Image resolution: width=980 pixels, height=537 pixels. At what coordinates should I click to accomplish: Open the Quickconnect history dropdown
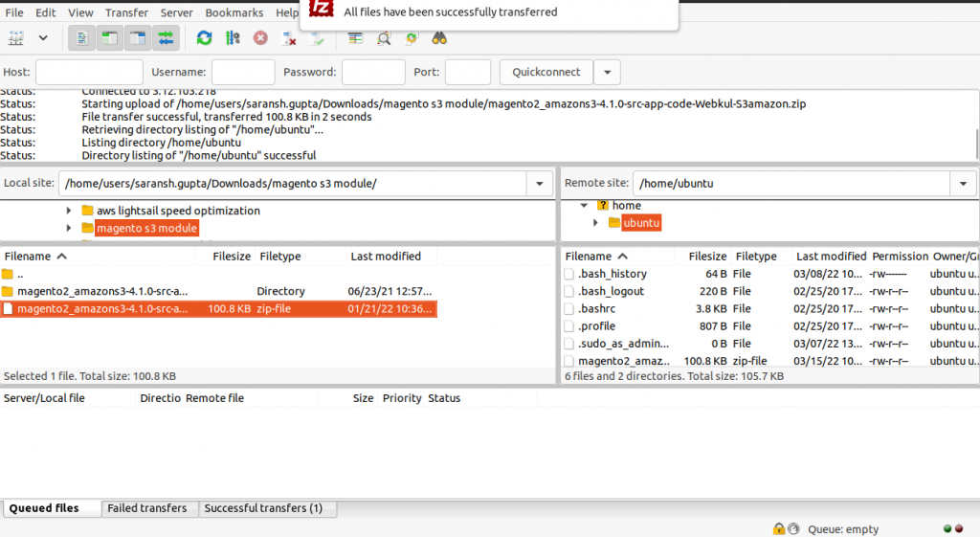click(607, 72)
